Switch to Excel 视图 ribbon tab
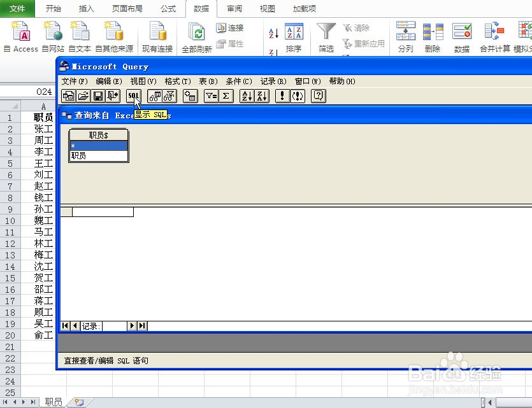The image size is (532, 408). coord(268,8)
